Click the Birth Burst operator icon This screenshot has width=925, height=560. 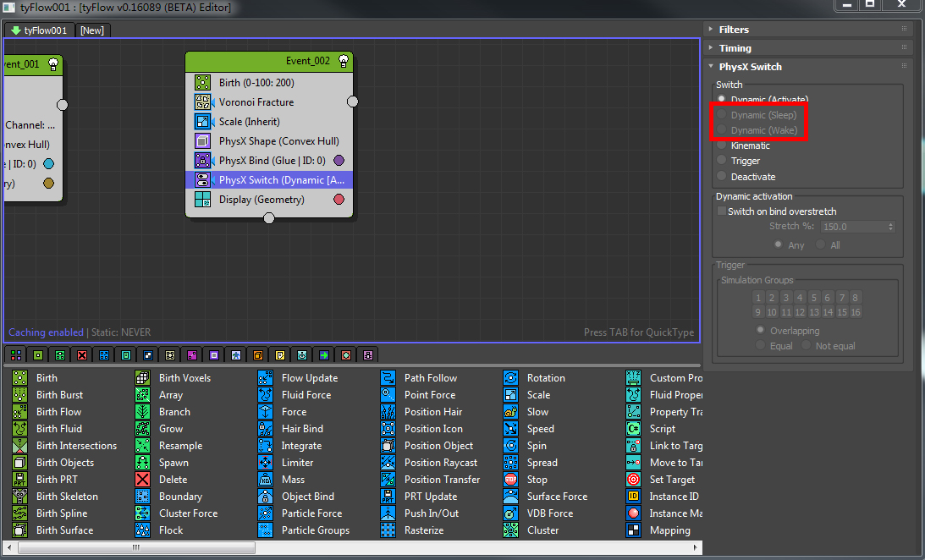(20, 395)
